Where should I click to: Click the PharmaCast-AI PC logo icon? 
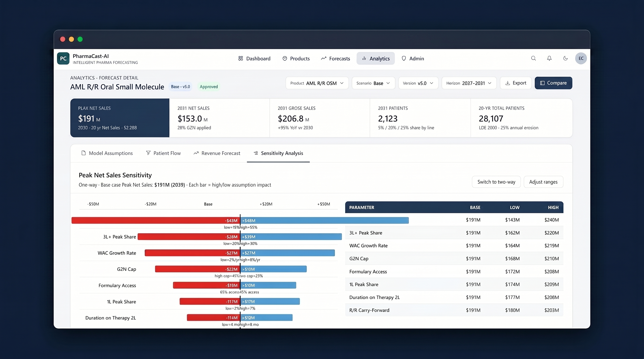click(63, 58)
